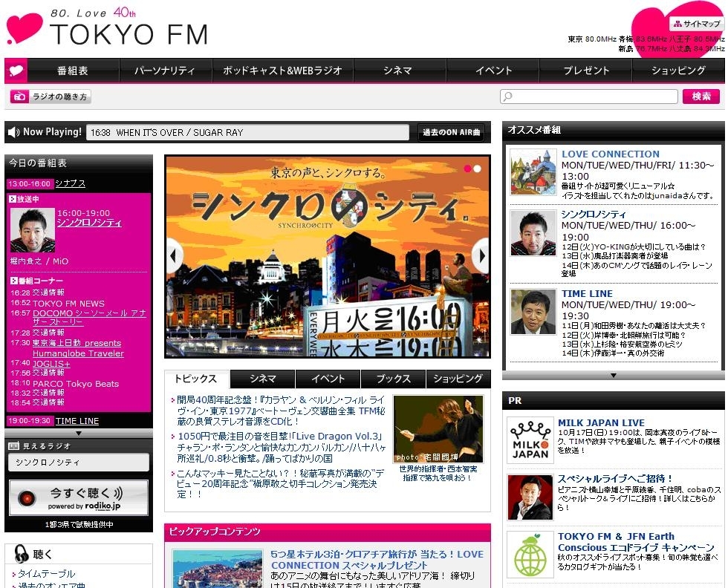
Task: Open the TIME LINE recommended program title
Action: 587,294
